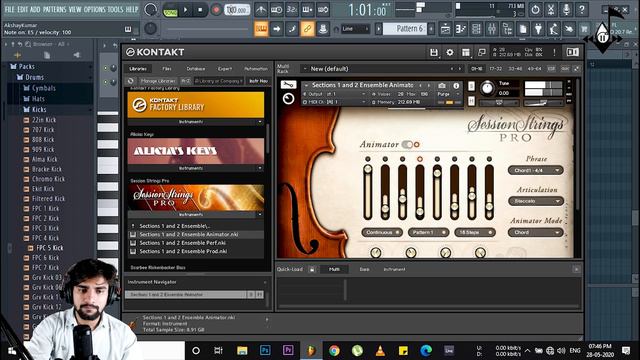This screenshot has width=640, height=360.
Task: Click the Tune knob in instrument header
Action: pyautogui.click(x=487, y=88)
